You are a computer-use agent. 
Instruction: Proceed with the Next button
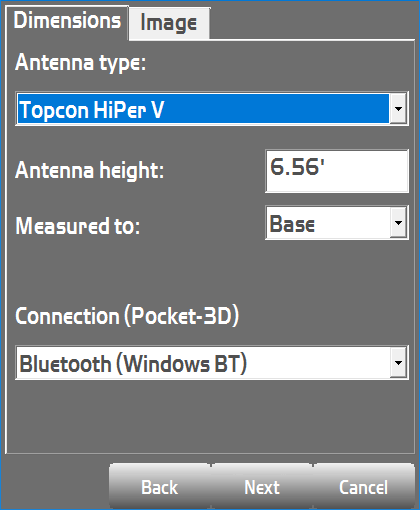point(262,487)
